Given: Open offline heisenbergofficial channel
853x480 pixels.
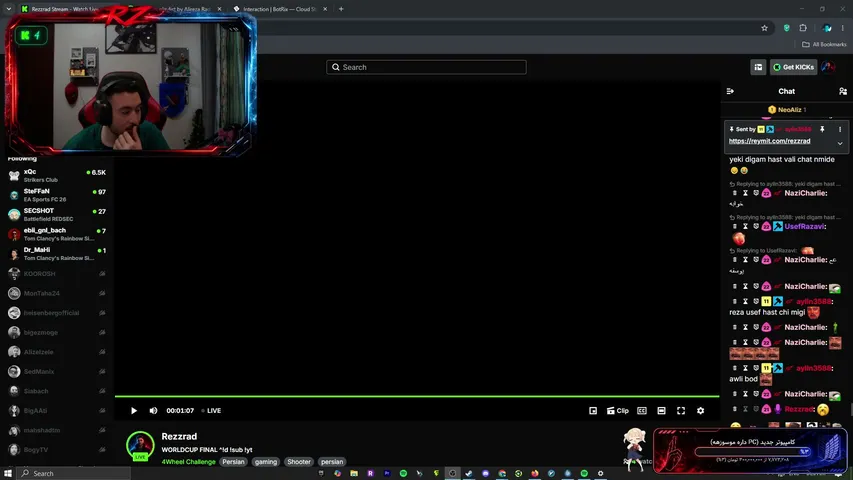Looking at the screenshot, I should (x=57, y=313).
